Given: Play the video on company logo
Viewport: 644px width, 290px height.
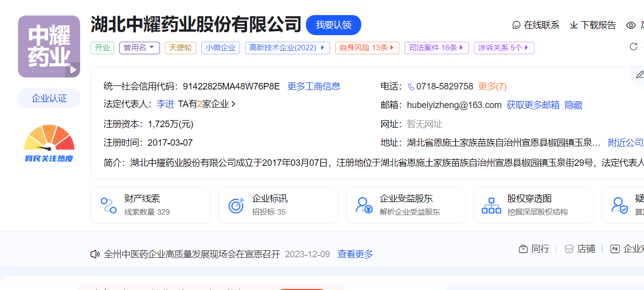Looking at the screenshot, I should click(72, 70).
